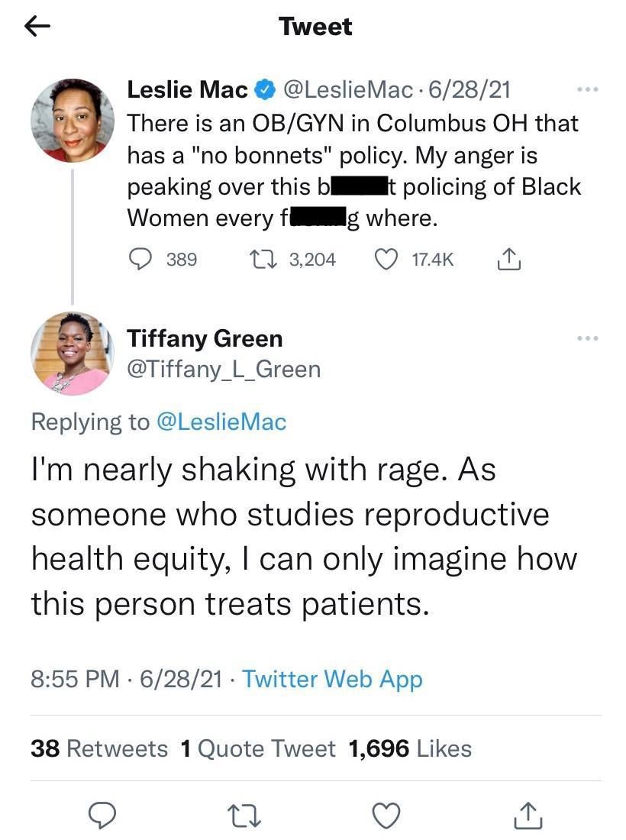Go back using the arrow icon
Viewport: 626px width, 840px height.
pyautogui.click(x=37, y=27)
